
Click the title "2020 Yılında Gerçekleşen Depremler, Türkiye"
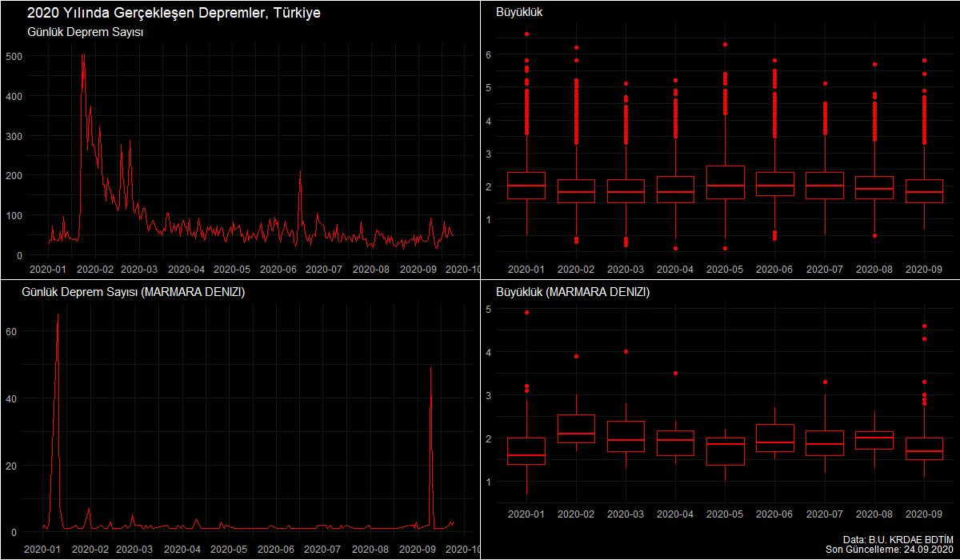pos(174,14)
